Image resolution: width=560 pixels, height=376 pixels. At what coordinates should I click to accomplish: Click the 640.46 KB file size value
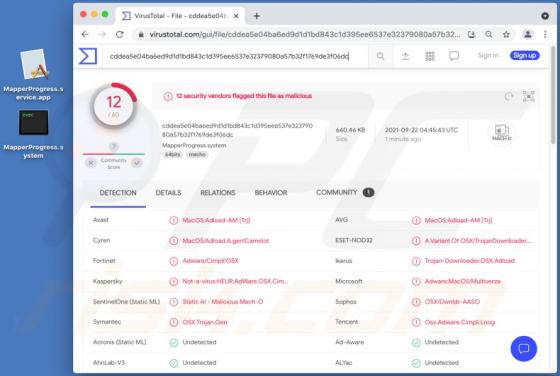click(x=350, y=130)
